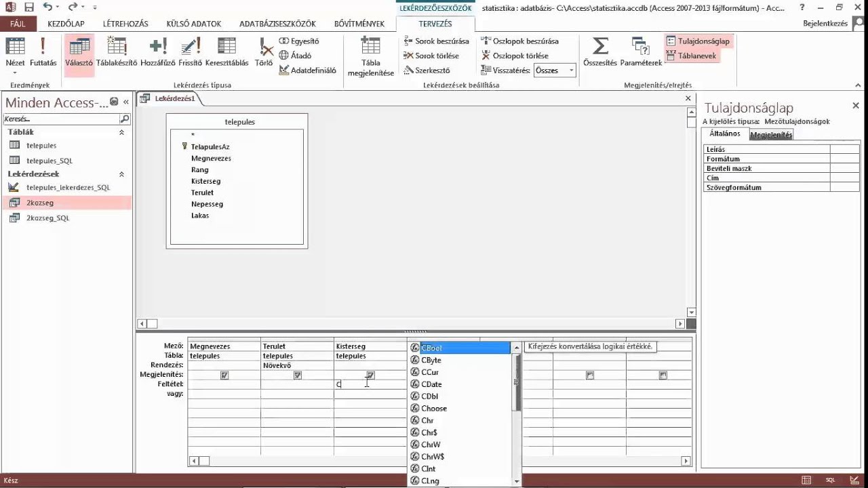
Task: Select ChrW$ in autocomplete list
Action: 460,457
